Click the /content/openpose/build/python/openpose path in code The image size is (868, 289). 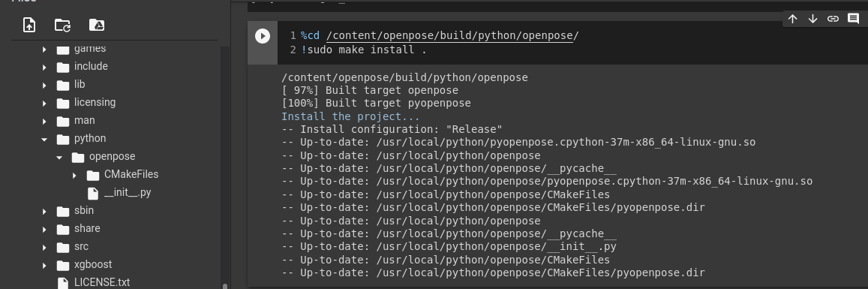(449, 36)
